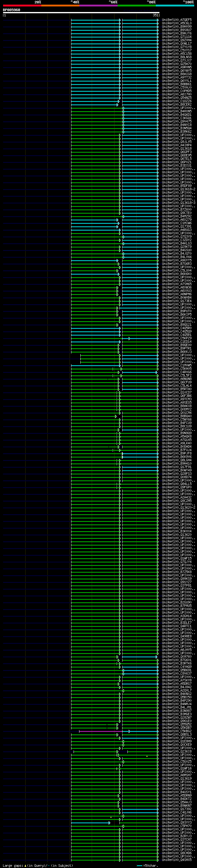Click the purple ~60% legend swatch
Image resolution: width=197 pixels, height=868 pixels.
click(98, 6)
